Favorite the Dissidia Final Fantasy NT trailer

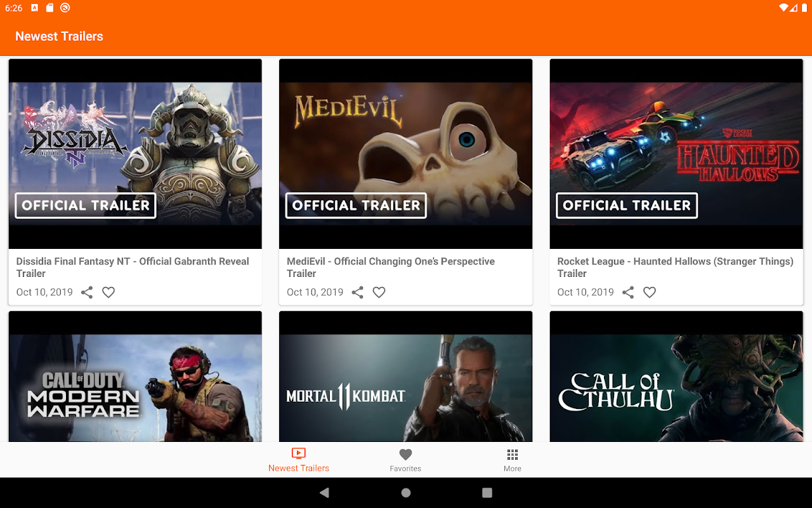[108, 292]
